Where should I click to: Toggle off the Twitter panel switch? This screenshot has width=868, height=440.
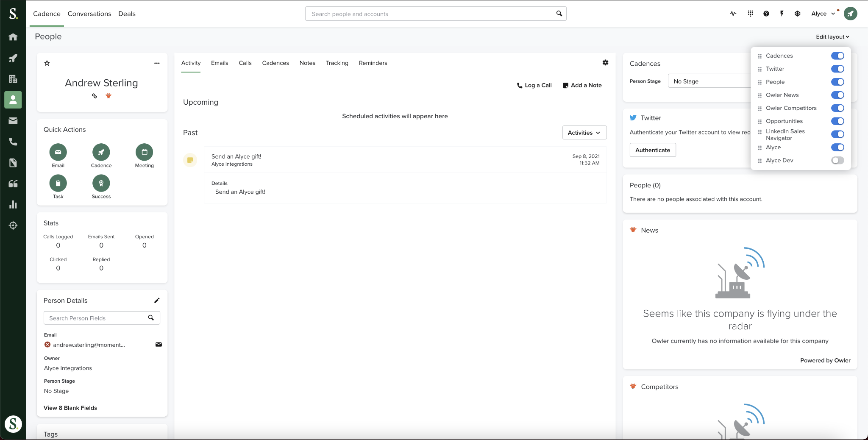point(837,69)
